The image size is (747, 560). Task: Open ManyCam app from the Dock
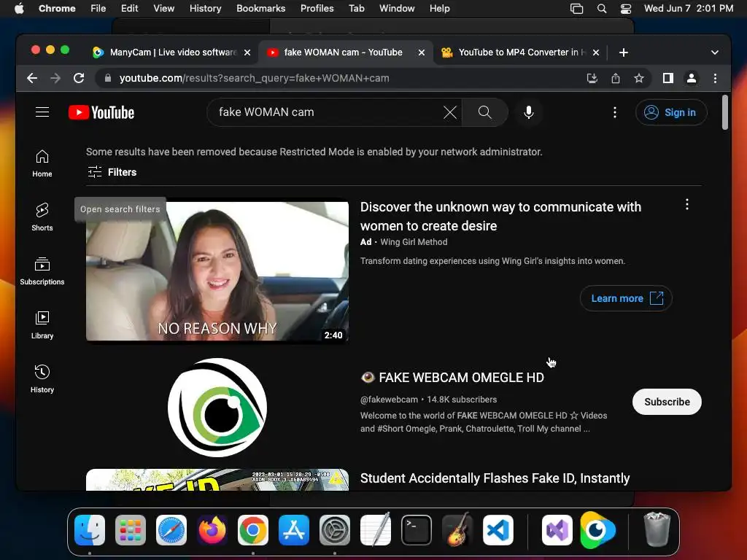597,530
